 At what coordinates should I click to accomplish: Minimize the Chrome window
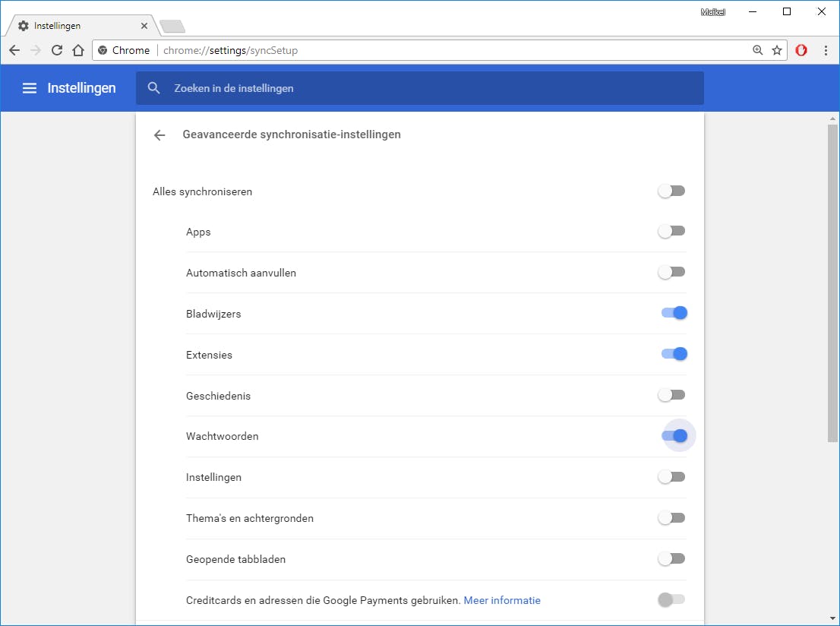753,12
